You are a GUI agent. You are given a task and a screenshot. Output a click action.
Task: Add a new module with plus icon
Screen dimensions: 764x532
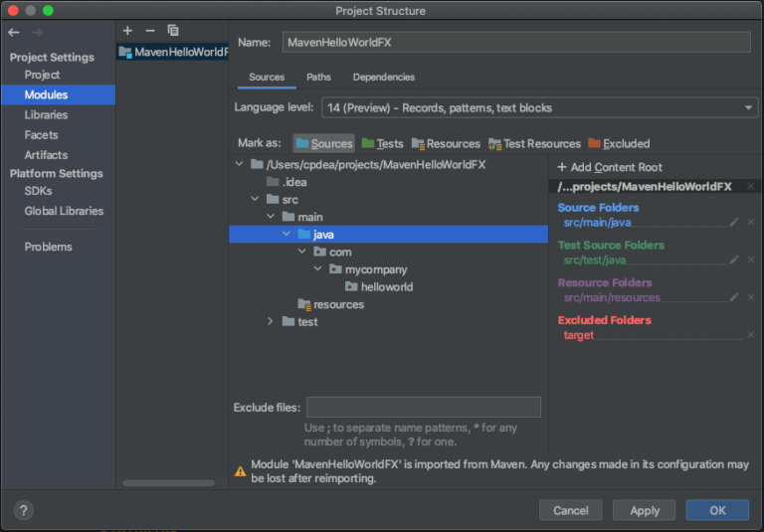point(127,31)
